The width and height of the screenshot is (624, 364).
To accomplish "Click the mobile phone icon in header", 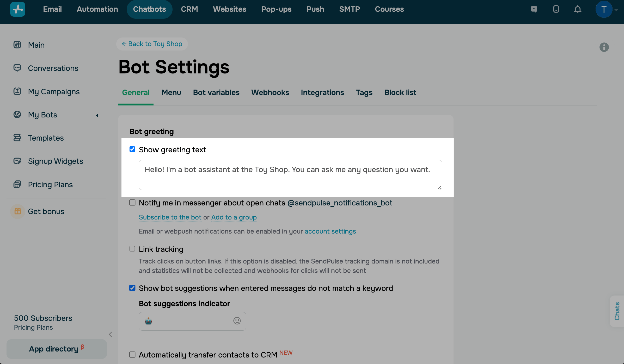I will [556, 9].
